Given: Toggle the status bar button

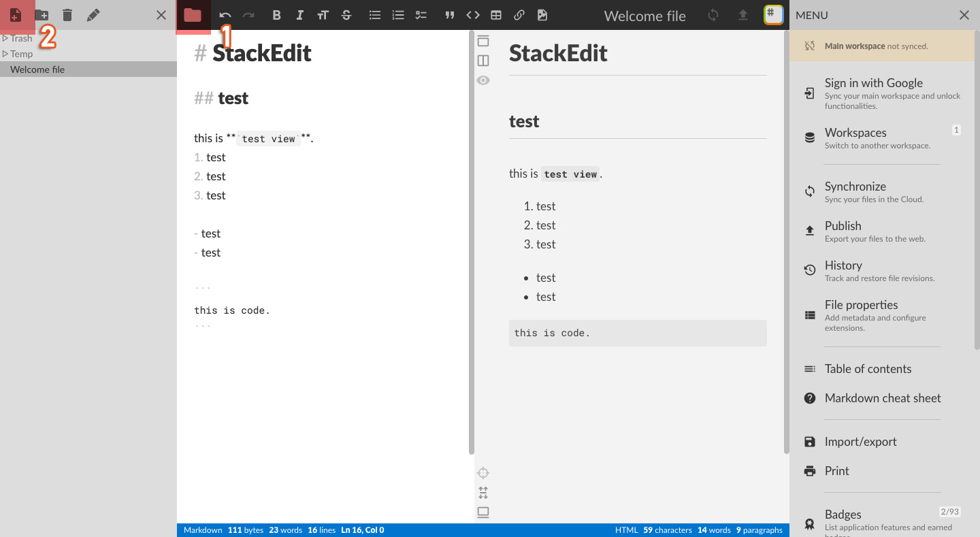Looking at the screenshot, I should [483, 512].
